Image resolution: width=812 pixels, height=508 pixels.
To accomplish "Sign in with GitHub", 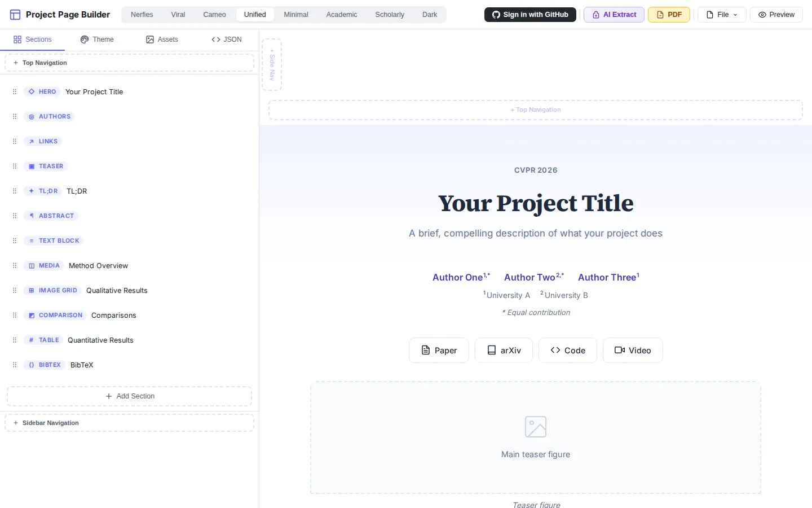I will [530, 15].
